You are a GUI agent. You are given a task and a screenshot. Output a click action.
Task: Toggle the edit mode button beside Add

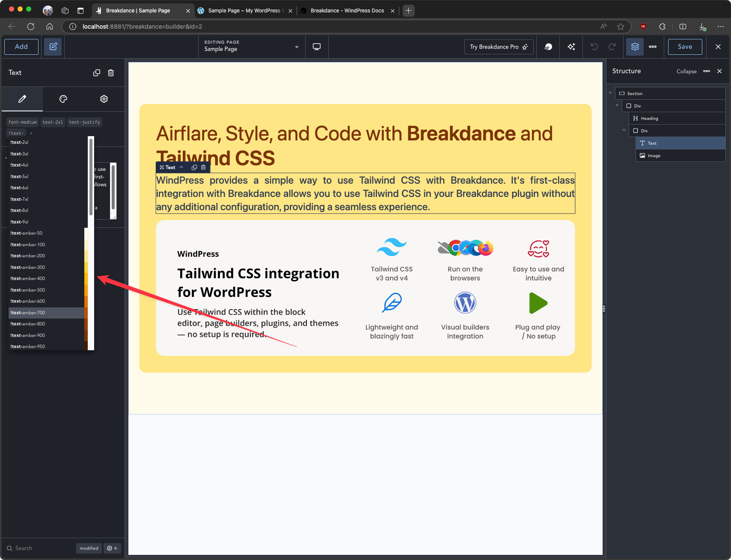click(53, 47)
